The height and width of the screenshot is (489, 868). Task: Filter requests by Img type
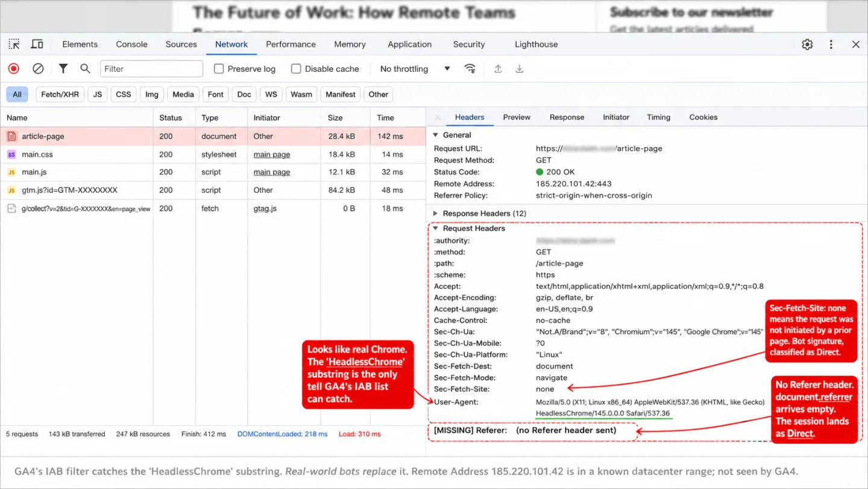point(152,94)
